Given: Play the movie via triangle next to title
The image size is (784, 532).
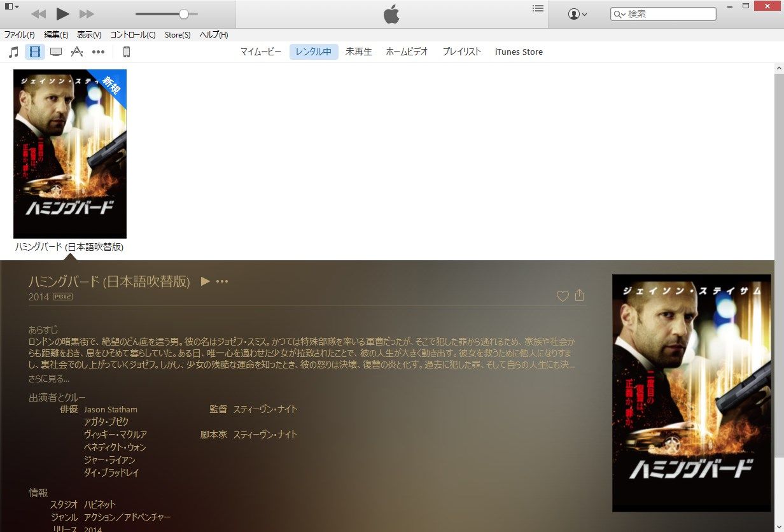Looking at the screenshot, I should (x=205, y=281).
